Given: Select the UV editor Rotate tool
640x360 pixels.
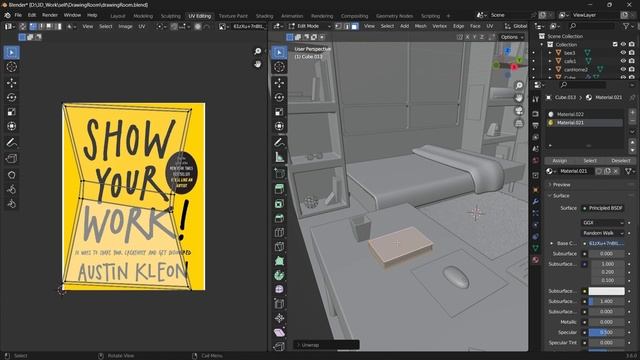Looking at the screenshot, I should [x=11, y=98].
